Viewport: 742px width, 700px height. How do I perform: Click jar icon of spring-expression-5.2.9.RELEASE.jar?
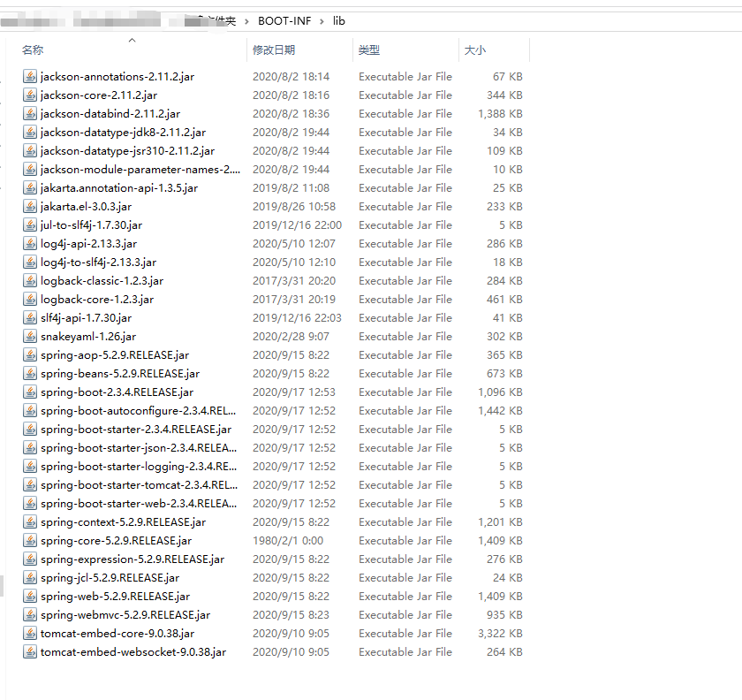tap(30, 559)
